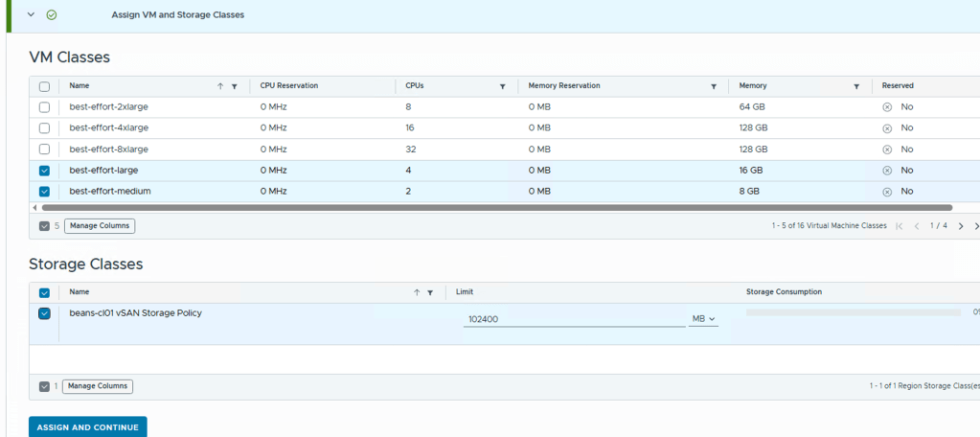980x437 pixels.
Task: Open Manage Columns for VM Classes
Action: point(100,226)
